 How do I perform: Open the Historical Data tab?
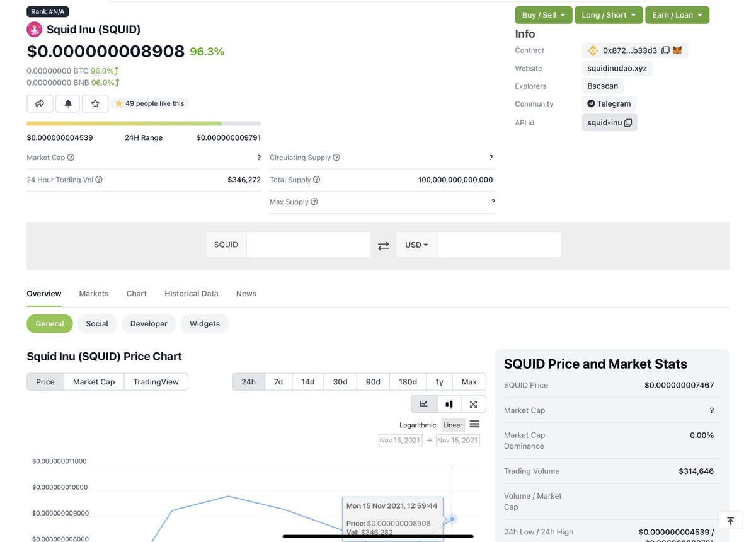pyautogui.click(x=192, y=294)
